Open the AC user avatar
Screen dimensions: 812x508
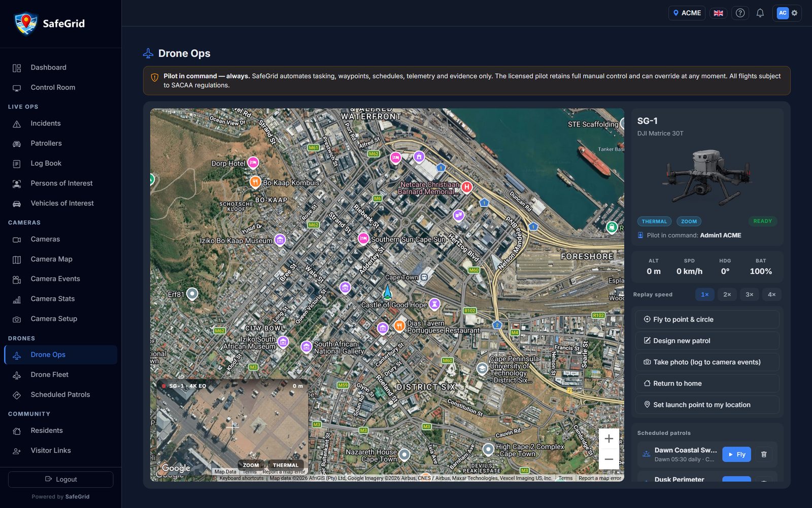(783, 13)
